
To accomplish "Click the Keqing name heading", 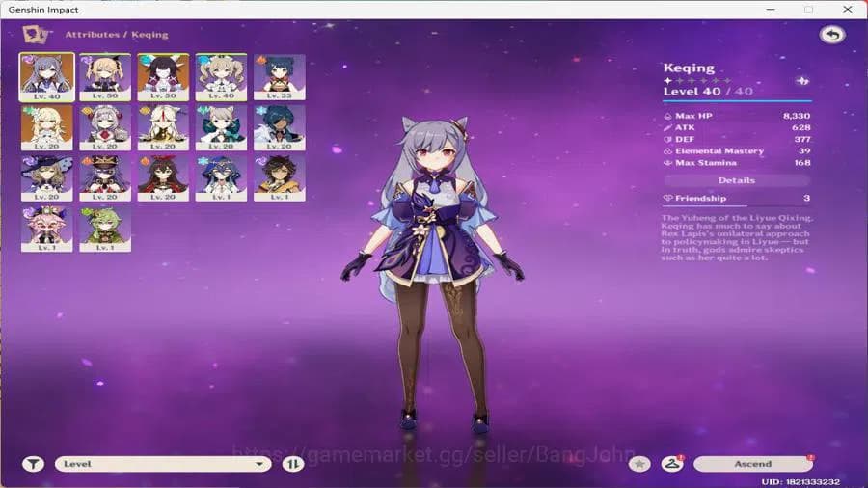I will [689, 68].
